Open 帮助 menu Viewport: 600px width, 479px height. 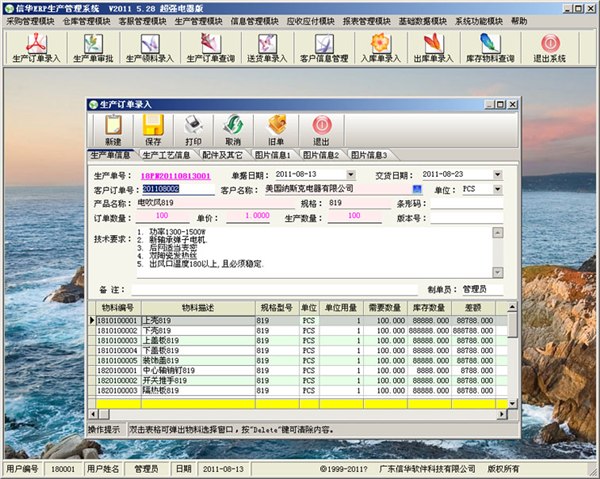click(x=519, y=21)
